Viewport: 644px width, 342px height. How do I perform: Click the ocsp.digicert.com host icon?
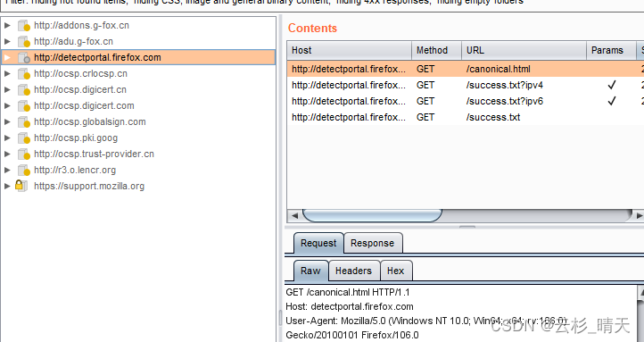pyautogui.click(x=24, y=105)
